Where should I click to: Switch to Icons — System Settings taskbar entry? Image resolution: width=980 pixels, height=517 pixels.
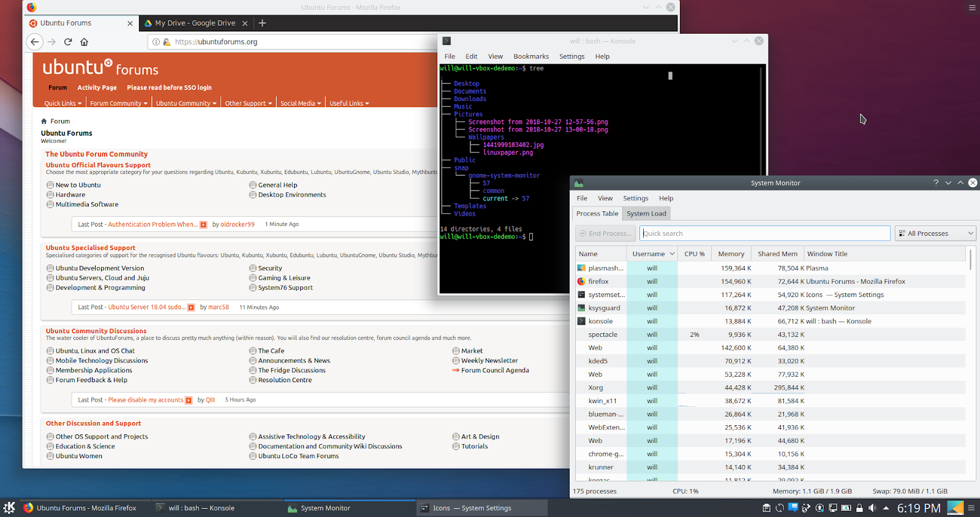(x=482, y=508)
